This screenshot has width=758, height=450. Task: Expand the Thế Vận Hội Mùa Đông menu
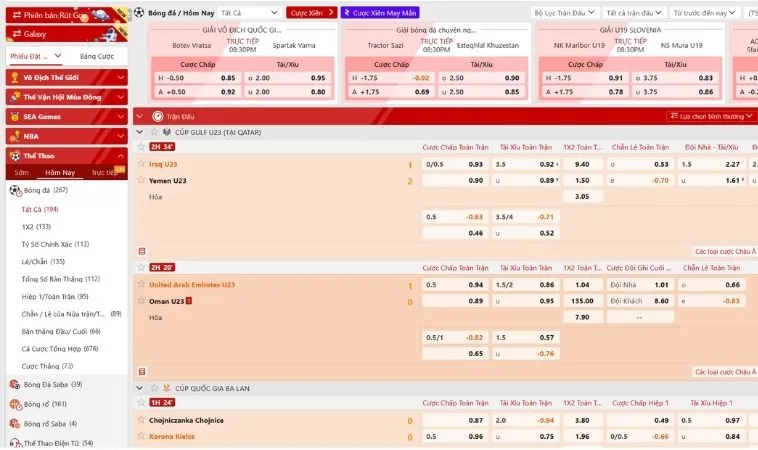coord(67,97)
